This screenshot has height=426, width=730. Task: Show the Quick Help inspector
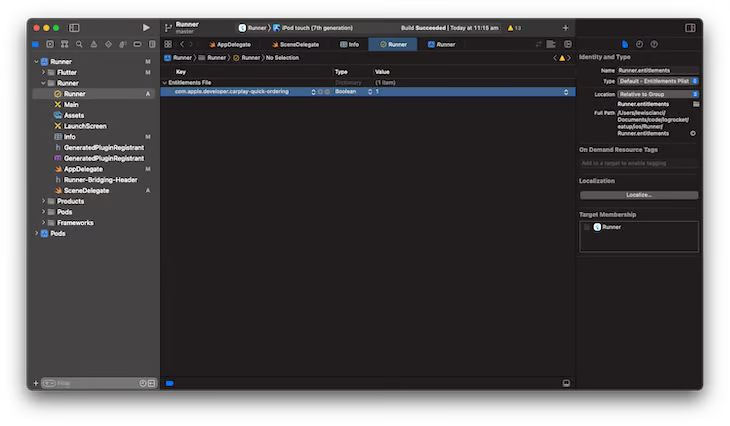[654, 44]
